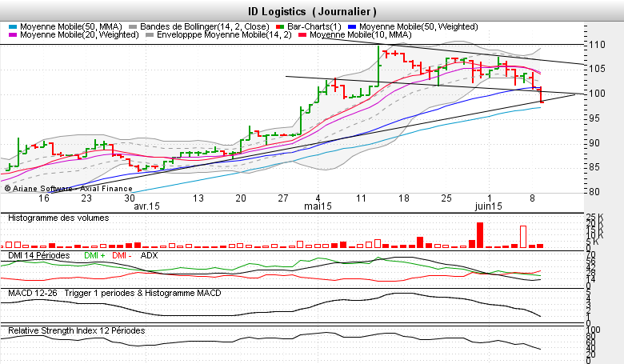Click legend text Moyenne Mobile(10, MMA)

coord(361,34)
